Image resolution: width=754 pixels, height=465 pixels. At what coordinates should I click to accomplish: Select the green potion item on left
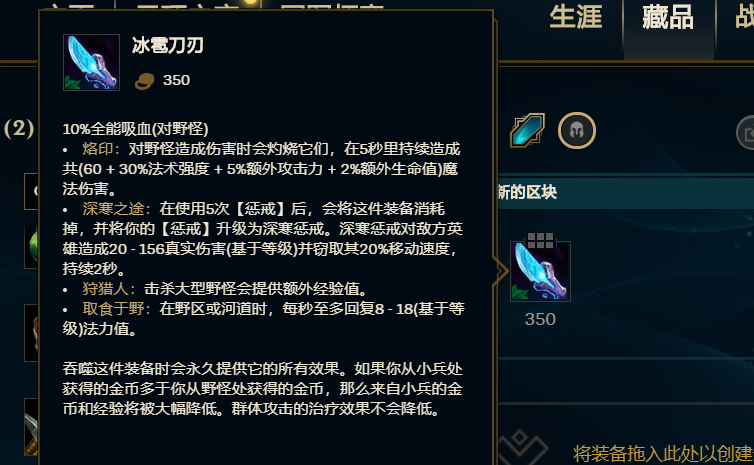click(32, 247)
